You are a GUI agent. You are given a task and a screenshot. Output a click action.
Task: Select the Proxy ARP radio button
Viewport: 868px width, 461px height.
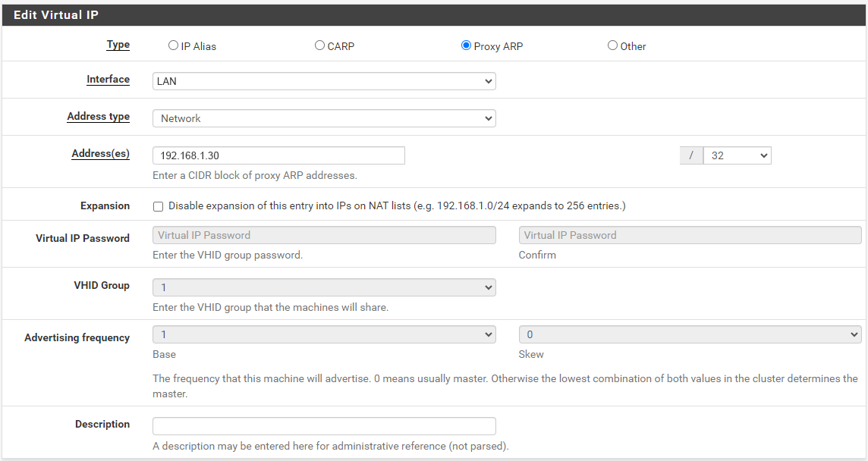[466, 45]
